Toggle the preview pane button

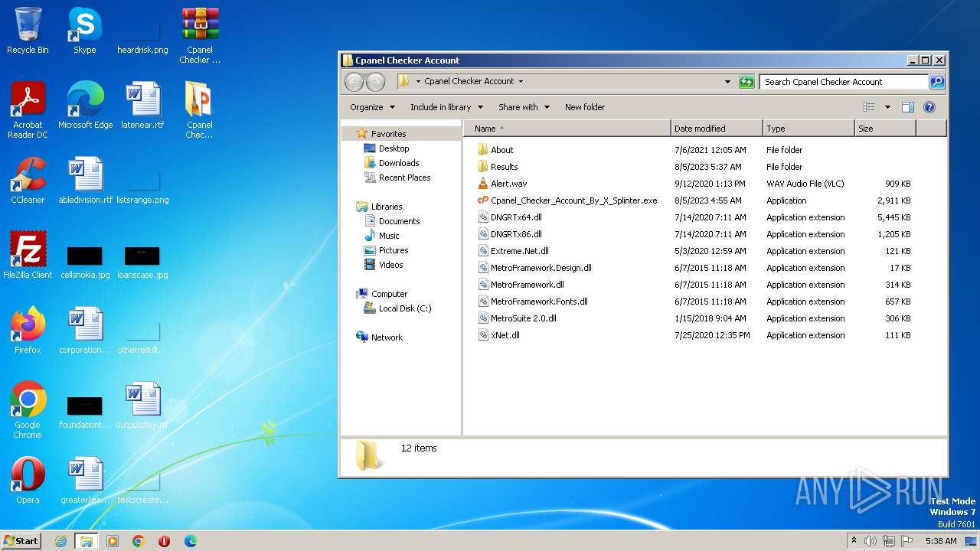(907, 107)
